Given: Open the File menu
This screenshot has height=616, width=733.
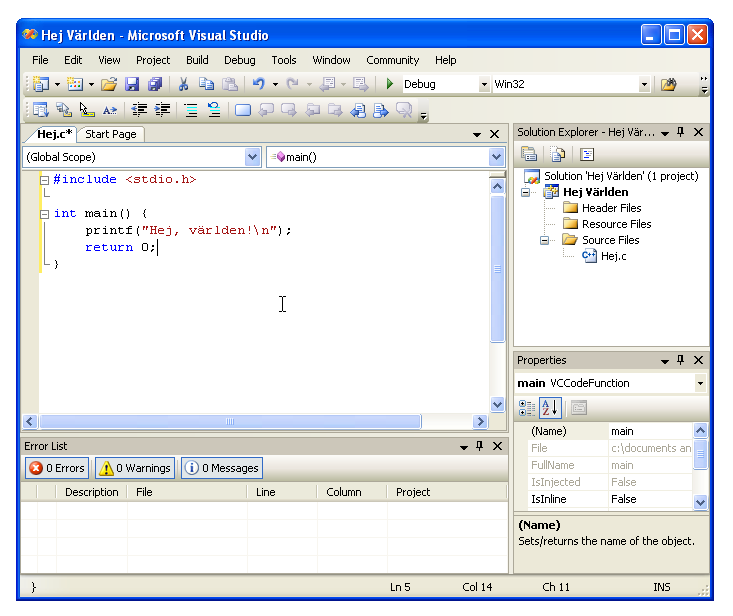Looking at the screenshot, I should click(x=40, y=60).
